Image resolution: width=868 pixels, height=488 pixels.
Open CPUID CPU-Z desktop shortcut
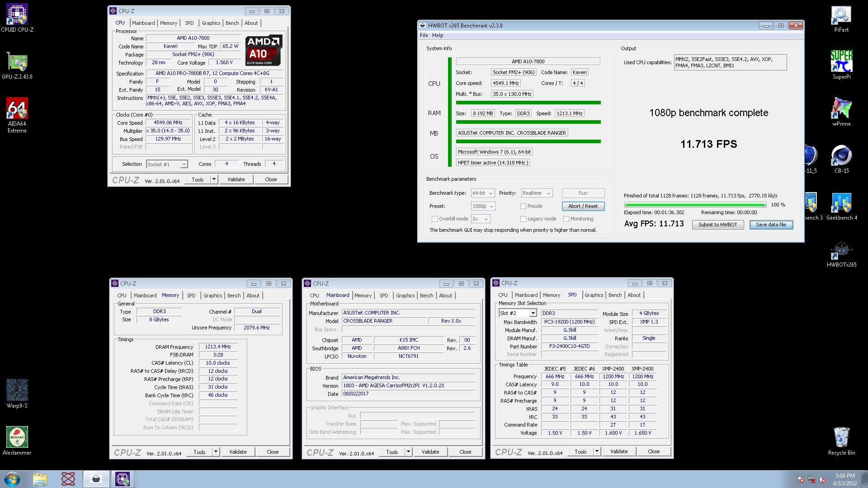[x=17, y=18]
